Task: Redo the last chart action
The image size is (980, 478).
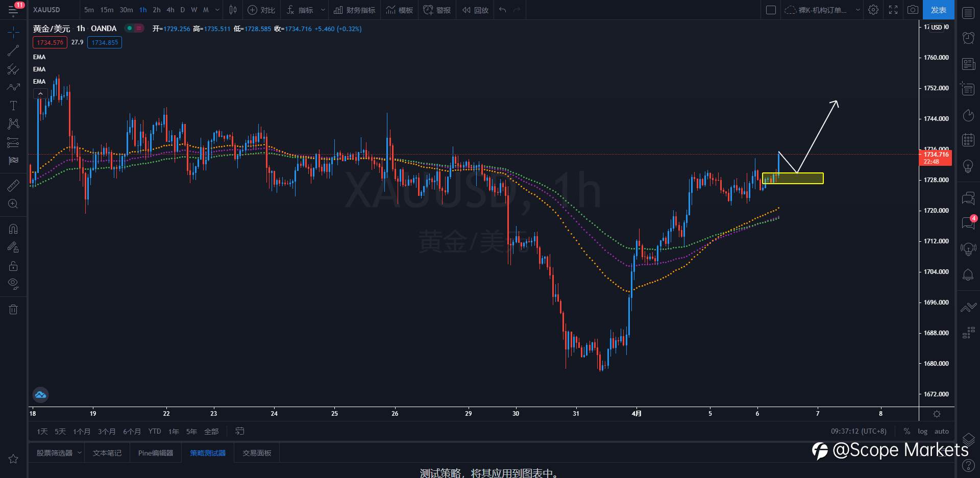Action: coord(517,10)
